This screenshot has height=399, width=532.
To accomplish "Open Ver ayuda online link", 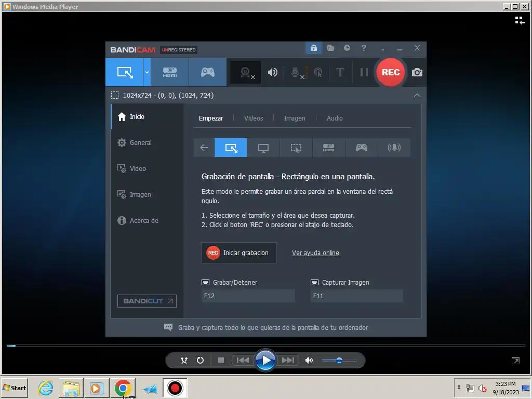I will pos(315,253).
